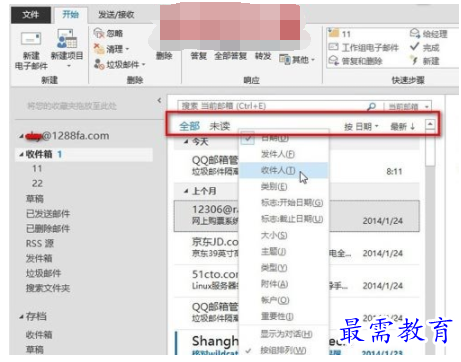Click Create New (新建) quick step
461x362 pixels.
(x=425, y=61)
